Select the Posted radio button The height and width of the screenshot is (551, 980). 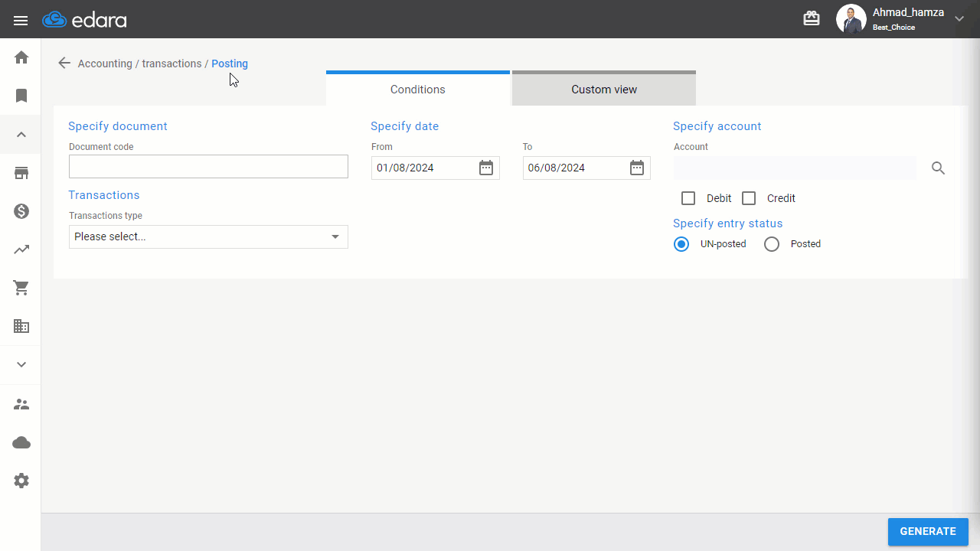click(772, 244)
